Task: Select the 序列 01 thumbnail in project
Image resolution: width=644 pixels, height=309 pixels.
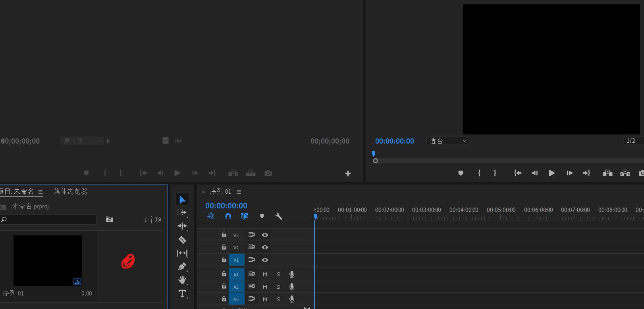Action: click(48, 260)
